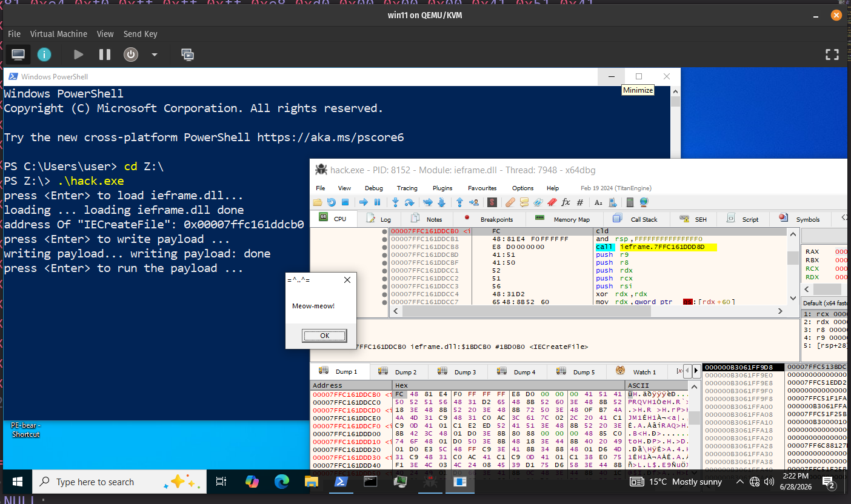Open the Variables hash icon

[x=580, y=202]
